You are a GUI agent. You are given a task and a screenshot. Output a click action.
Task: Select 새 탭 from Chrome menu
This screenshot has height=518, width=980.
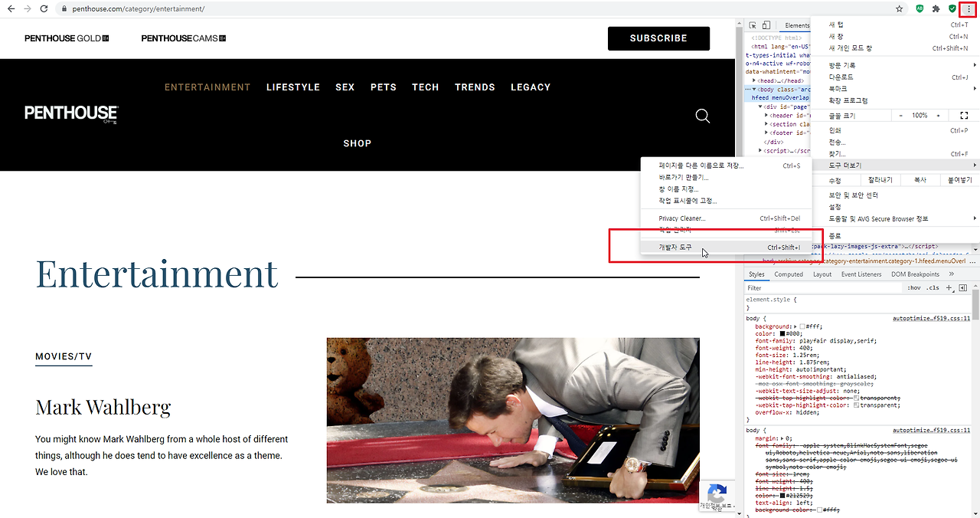895,25
